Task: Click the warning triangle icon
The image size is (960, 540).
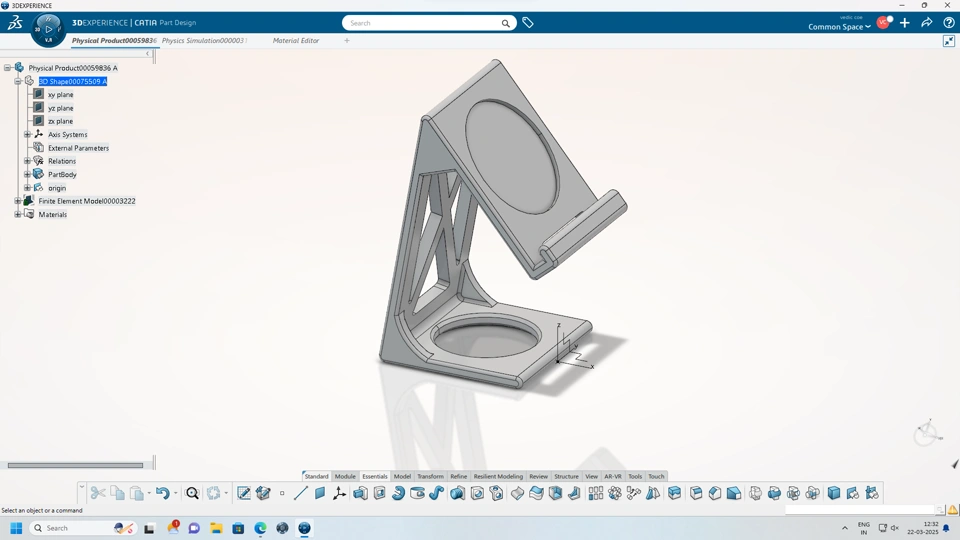Action: point(953,510)
